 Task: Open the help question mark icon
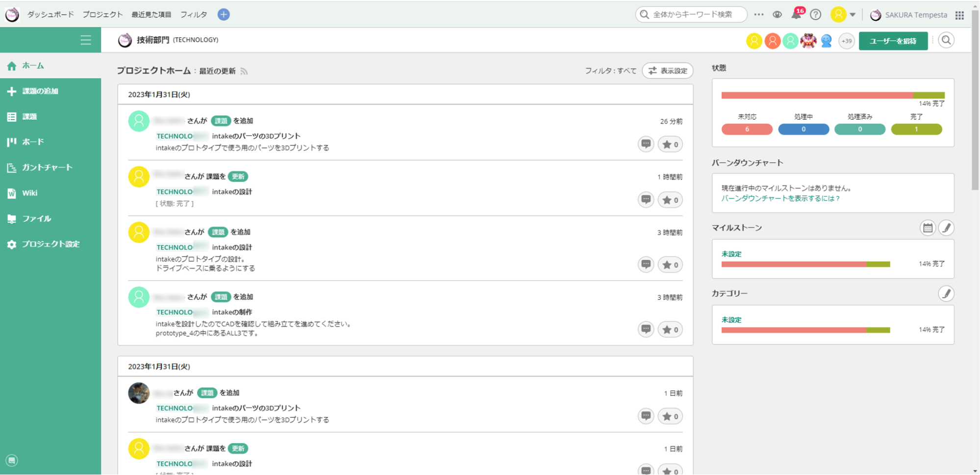(x=816, y=15)
